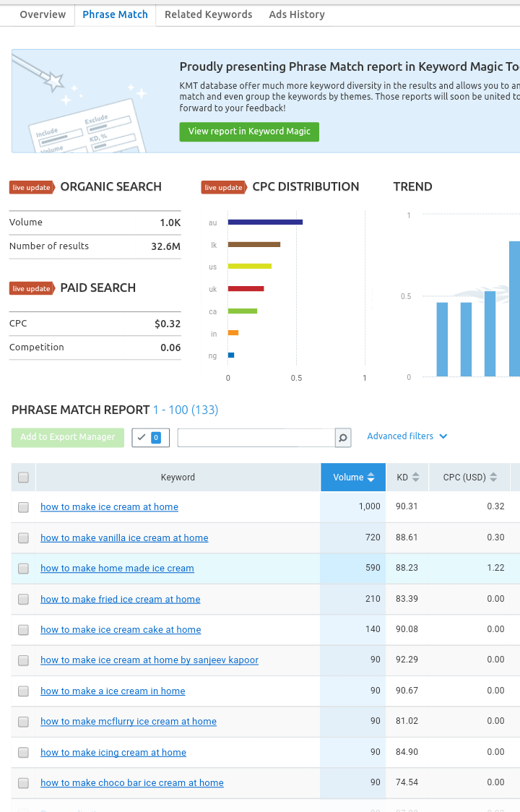Image resolution: width=520 pixels, height=812 pixels.
Task: Open 'how to make vanilla ice cream at home' link
Action: (124, 538)
